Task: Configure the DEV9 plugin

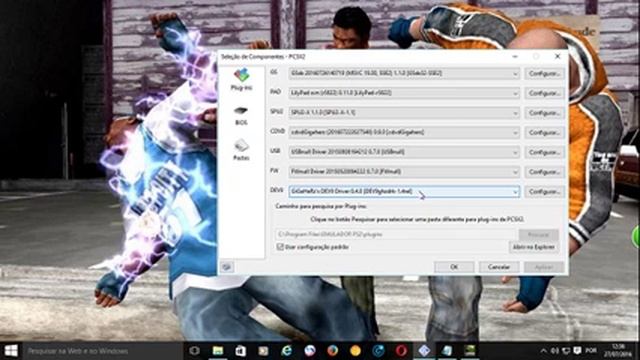Action: point(544,191)
